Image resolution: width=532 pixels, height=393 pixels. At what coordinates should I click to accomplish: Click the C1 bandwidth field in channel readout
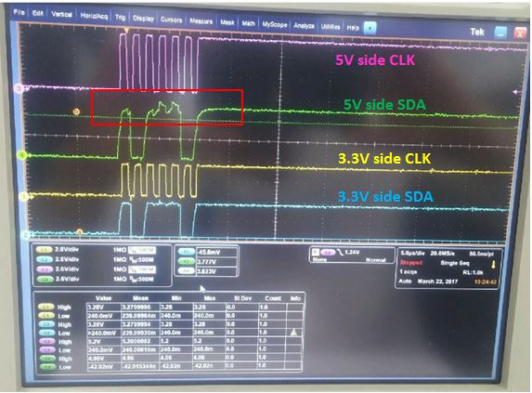(x=142, y=251)
